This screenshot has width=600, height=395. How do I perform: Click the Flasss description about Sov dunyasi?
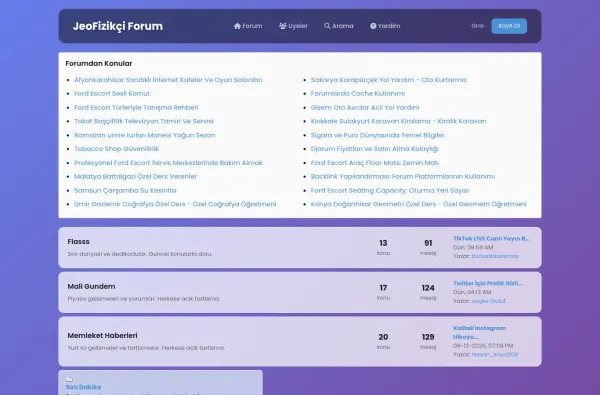(140, 254)
